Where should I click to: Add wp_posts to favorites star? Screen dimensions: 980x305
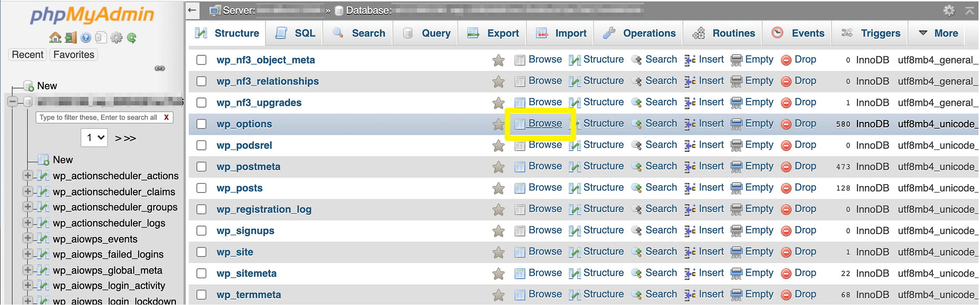(498, 188)
